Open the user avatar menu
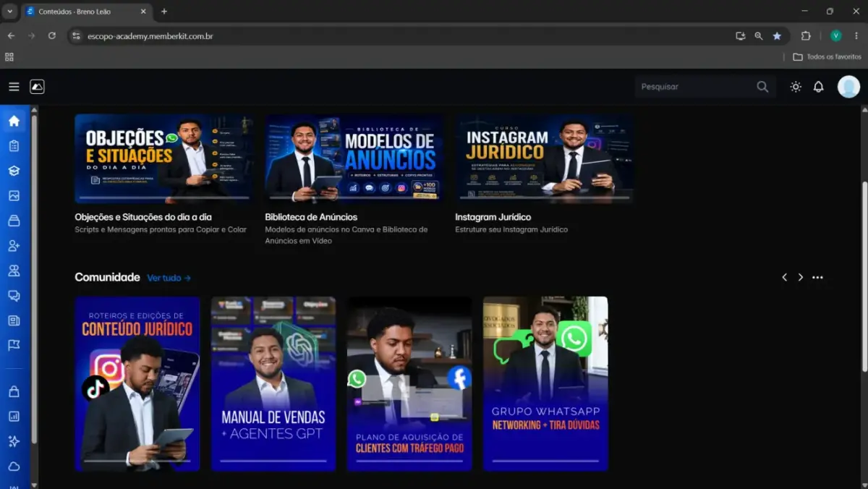 pyautogui.click(x=848, y=87)
